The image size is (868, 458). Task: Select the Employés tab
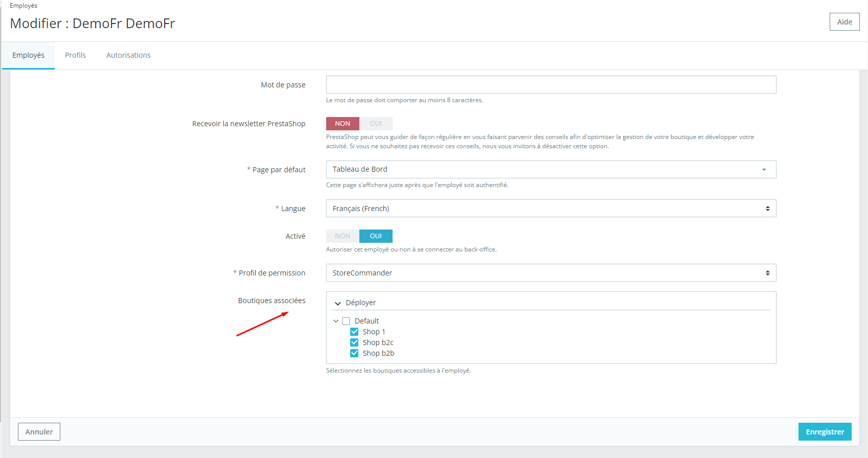pos(28,55)
